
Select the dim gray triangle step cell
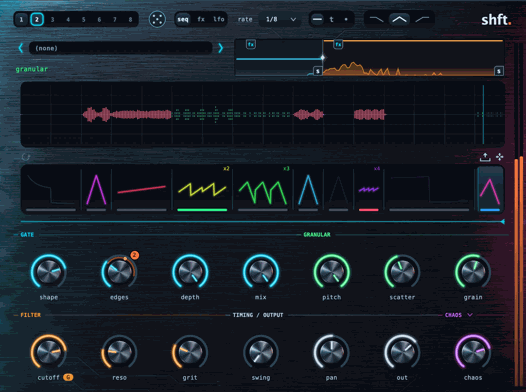pos(338,190)
